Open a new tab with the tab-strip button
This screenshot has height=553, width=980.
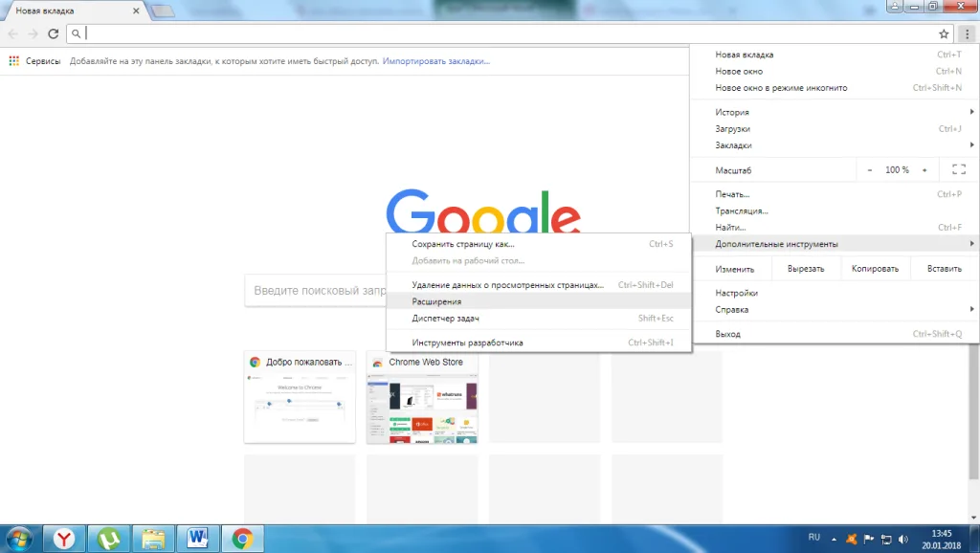pyautogui.click(x=163, y=11)
